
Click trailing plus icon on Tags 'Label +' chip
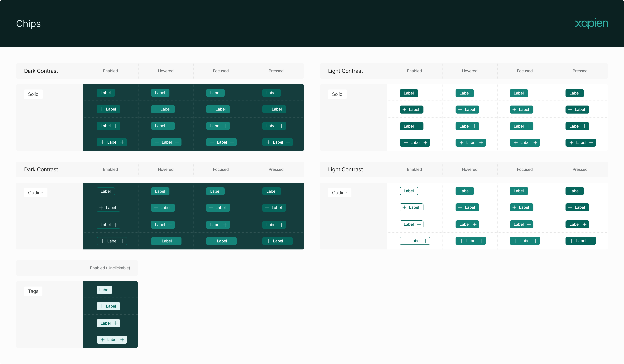(116, 323)
